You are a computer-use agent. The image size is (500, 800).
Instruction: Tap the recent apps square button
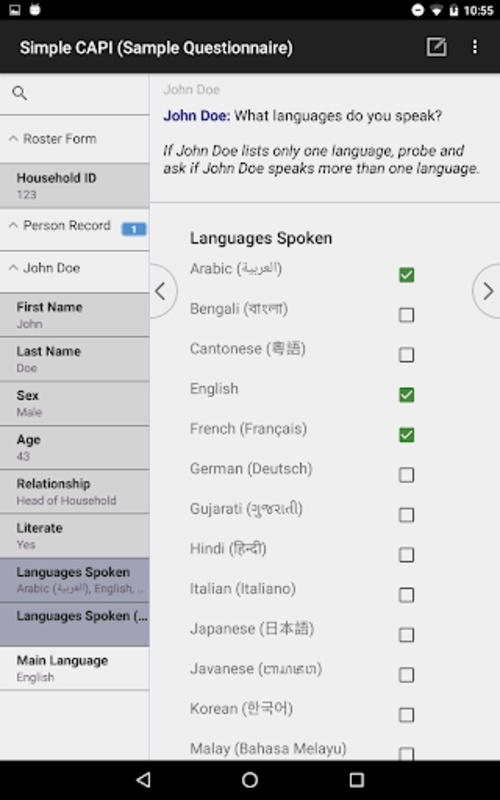357,780
